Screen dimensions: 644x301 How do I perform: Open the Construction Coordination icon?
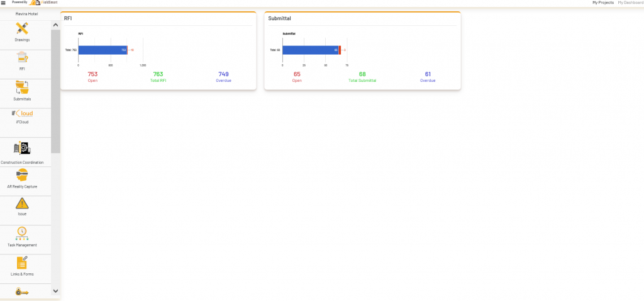coord(22,147)
